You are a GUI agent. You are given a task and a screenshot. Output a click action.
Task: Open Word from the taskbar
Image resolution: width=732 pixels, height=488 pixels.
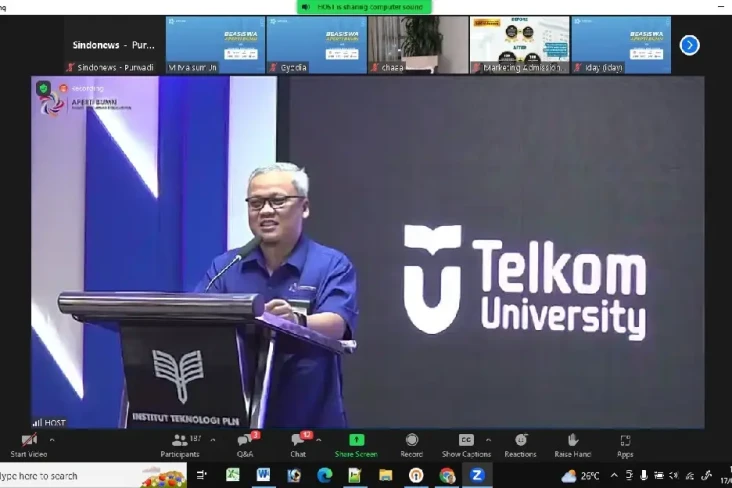263,475
